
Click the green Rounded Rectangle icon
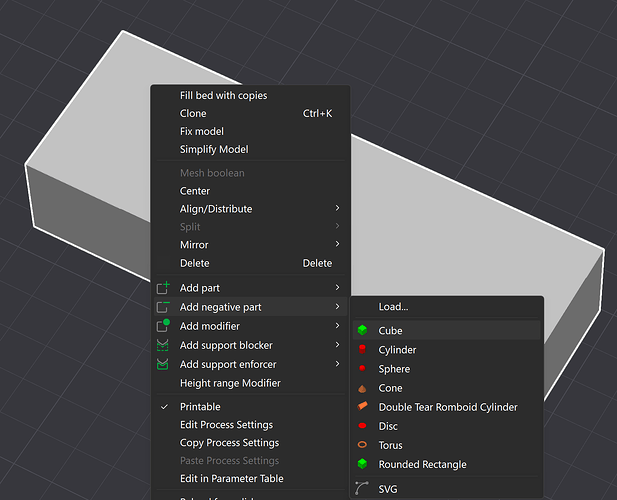click(x=362, y=464)
